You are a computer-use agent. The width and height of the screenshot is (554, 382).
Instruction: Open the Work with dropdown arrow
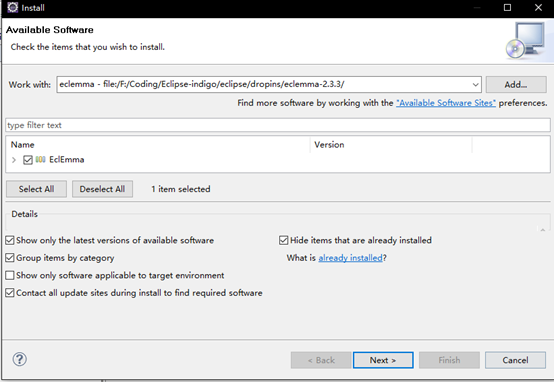click(475, 85)
